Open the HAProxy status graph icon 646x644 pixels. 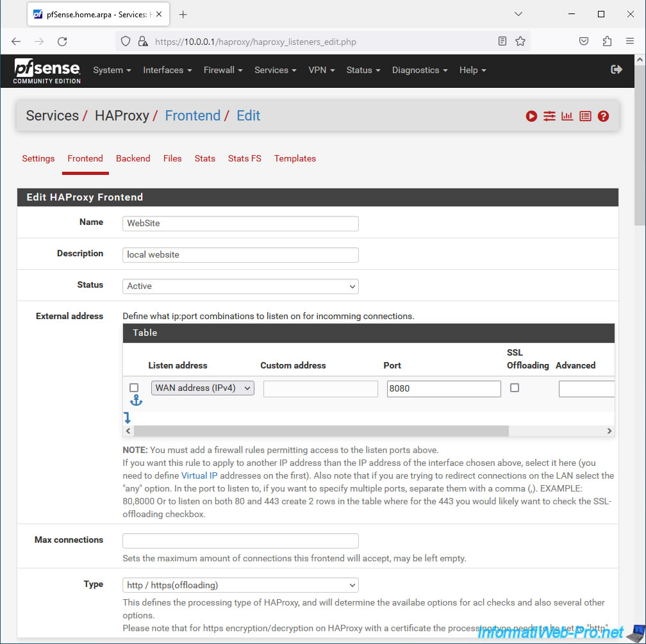[567, 116]
